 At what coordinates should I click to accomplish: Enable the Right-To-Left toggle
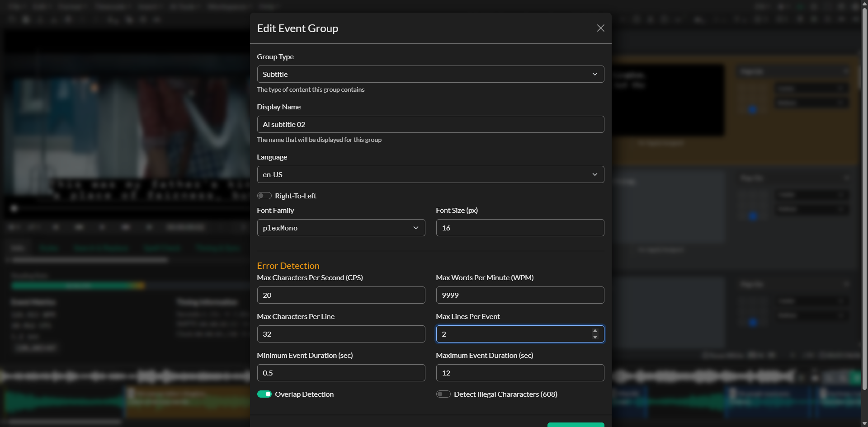(x=264, y=196)
